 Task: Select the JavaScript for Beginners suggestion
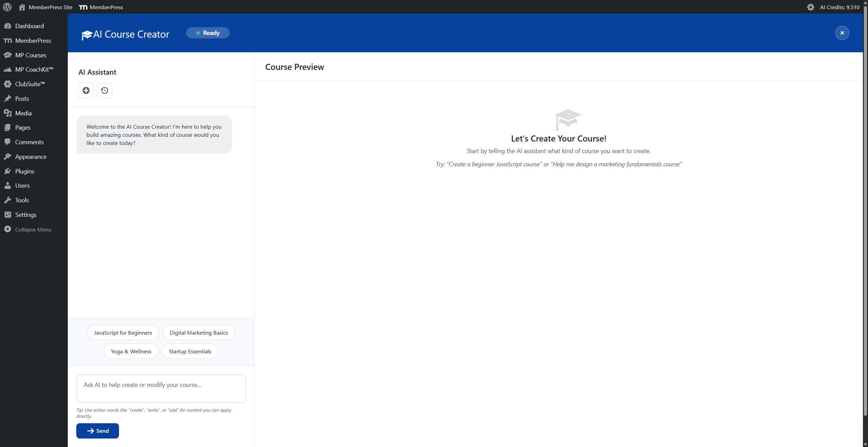click(x=123, y=333)
